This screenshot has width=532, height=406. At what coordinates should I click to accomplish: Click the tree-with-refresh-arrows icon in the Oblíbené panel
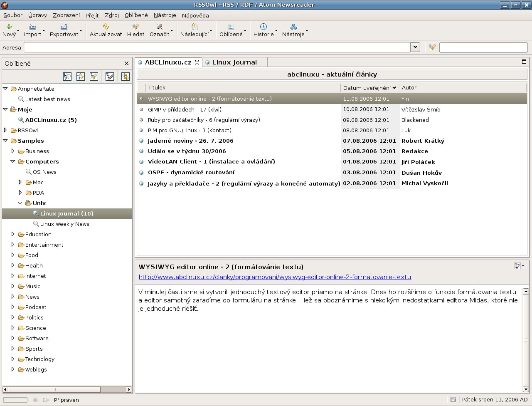pyautogui.click(x=81, y=76)
